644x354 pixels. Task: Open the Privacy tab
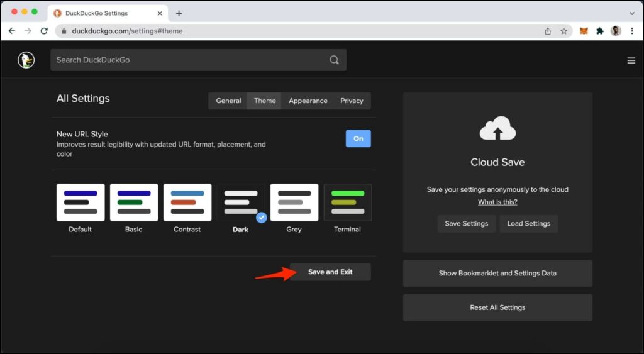tap(352, 101)
